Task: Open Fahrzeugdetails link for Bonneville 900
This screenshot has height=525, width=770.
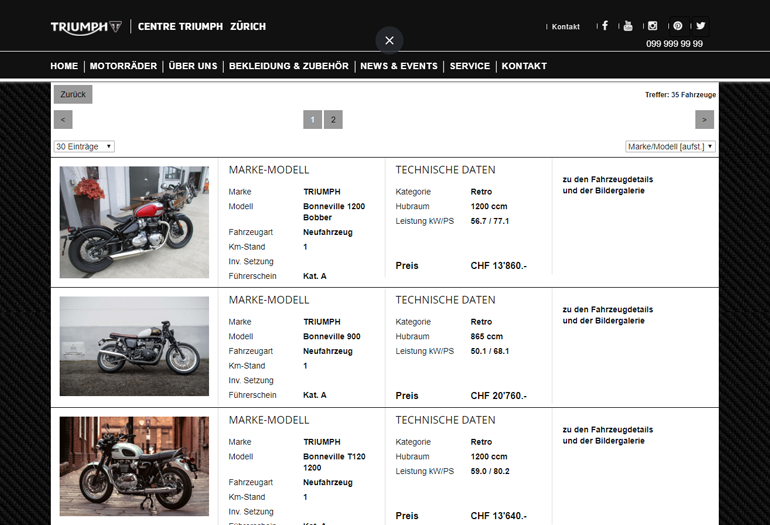Action: tap(608, 315)
